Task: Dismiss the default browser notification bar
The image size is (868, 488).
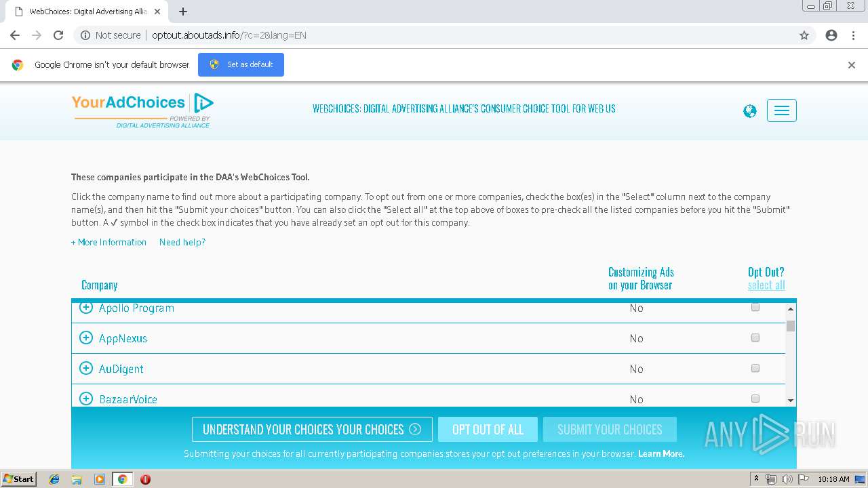Action: [852, 65]
